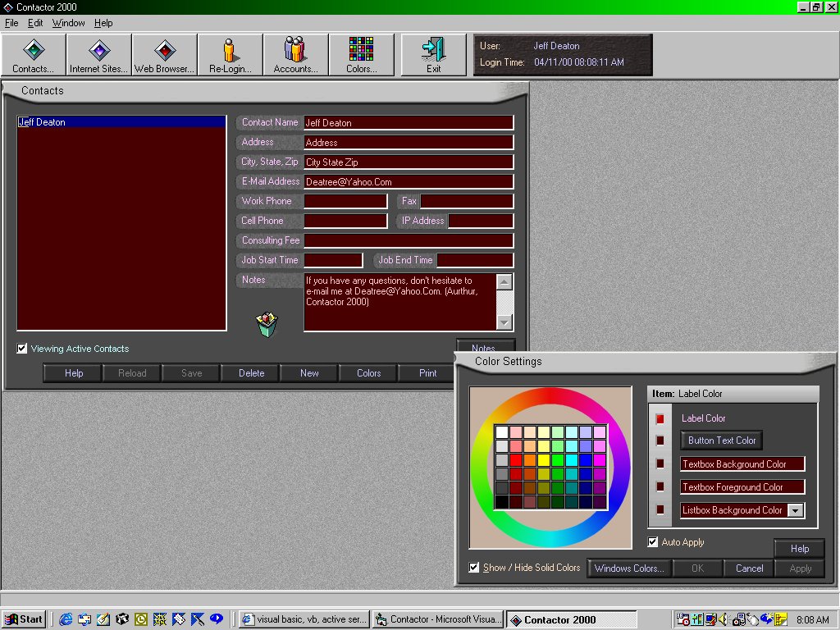Click into the Cell Phone field
The height and width of the screenshot is (630, 840).
point(345,221)
